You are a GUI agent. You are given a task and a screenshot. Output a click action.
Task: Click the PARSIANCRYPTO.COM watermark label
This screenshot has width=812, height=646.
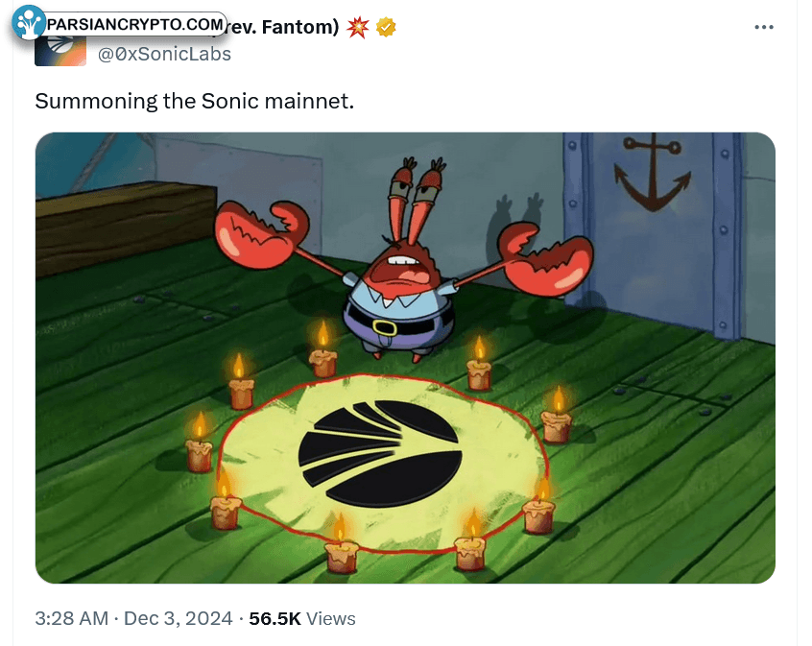[x=135, y=24]
